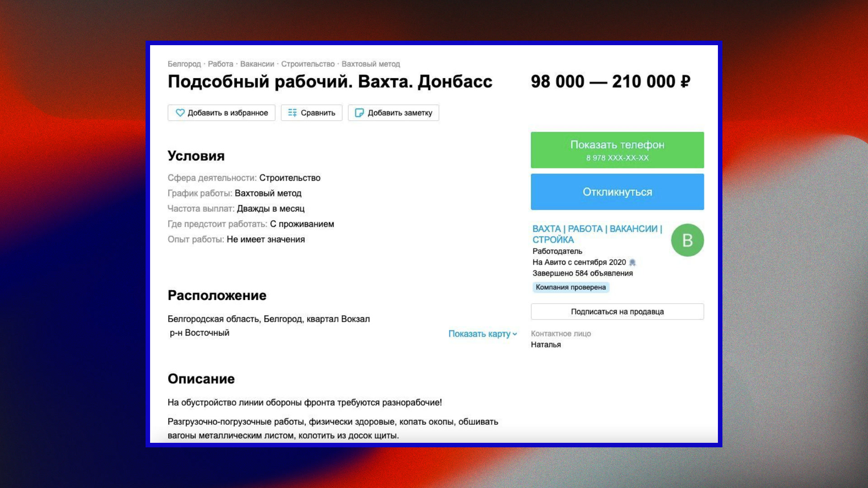868x488 pixels.
Task: Click Подписаться на продавца button
Action: pyautogui.click(x=617, y=312)
